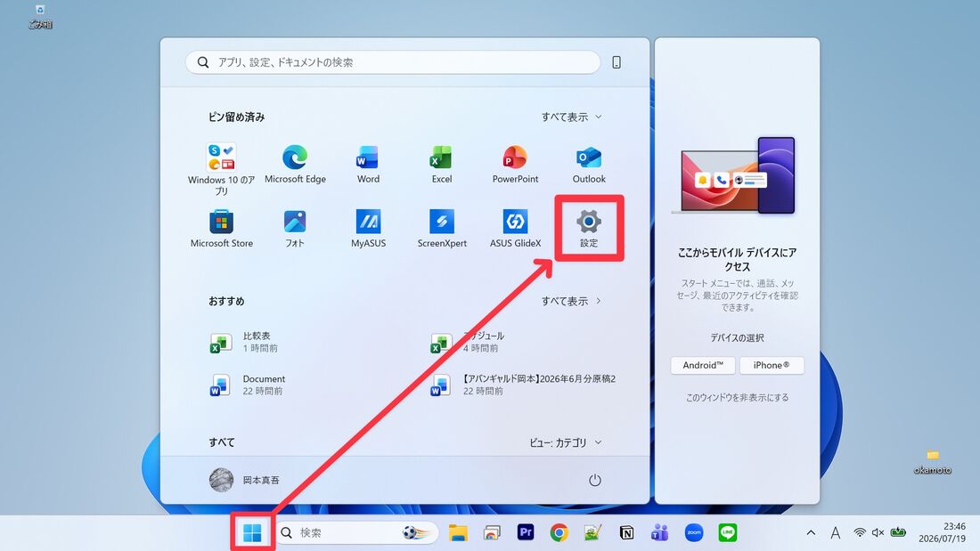This screenshot has height=551, width=980.
Task: Launch Zoom from taskbar
Action: (694, 533)
